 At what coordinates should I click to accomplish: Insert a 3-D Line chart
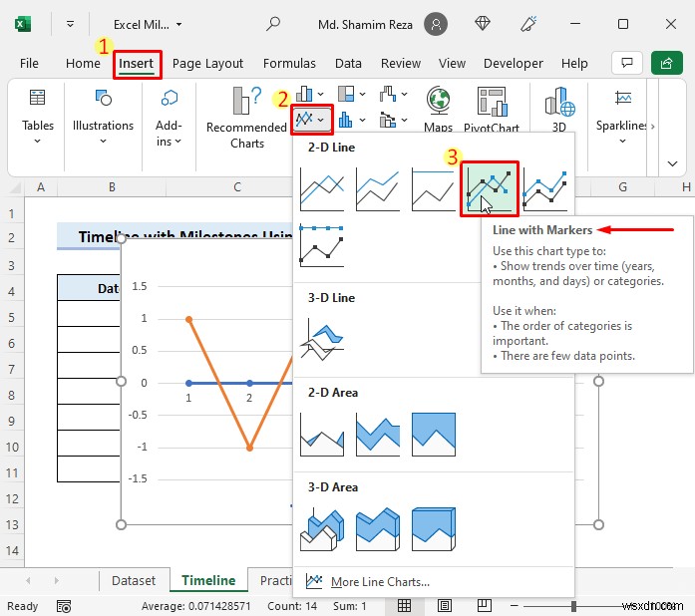322,340
